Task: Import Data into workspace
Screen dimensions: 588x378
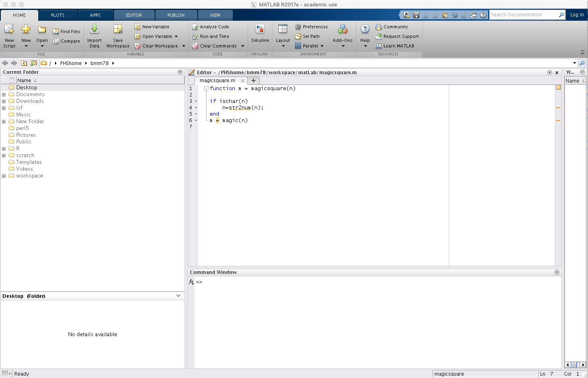Action: pos(94,35)
